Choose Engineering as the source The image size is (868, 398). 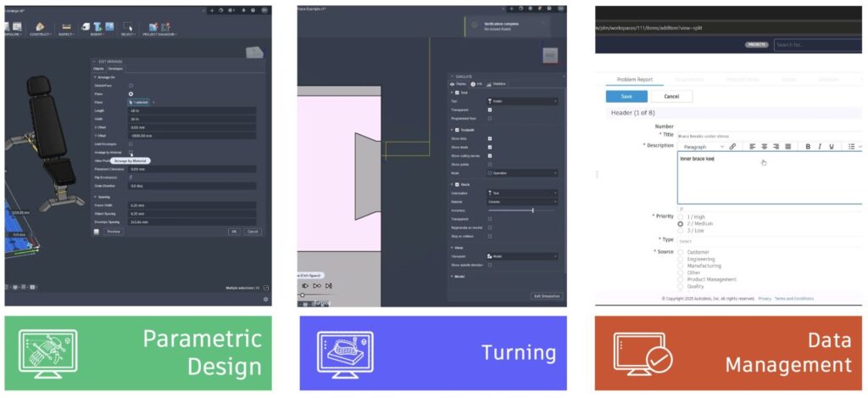point(681,259)
